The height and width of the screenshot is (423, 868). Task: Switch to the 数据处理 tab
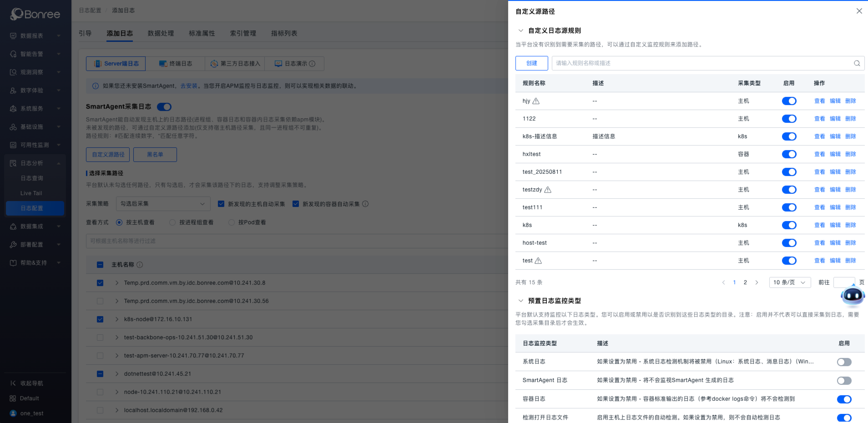(x=161, y=33)
